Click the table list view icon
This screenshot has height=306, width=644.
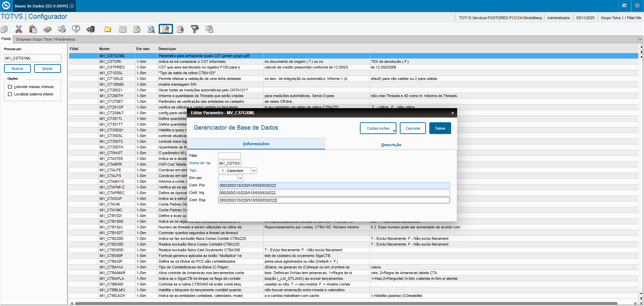pyautogui.click(x=123, y=29)
